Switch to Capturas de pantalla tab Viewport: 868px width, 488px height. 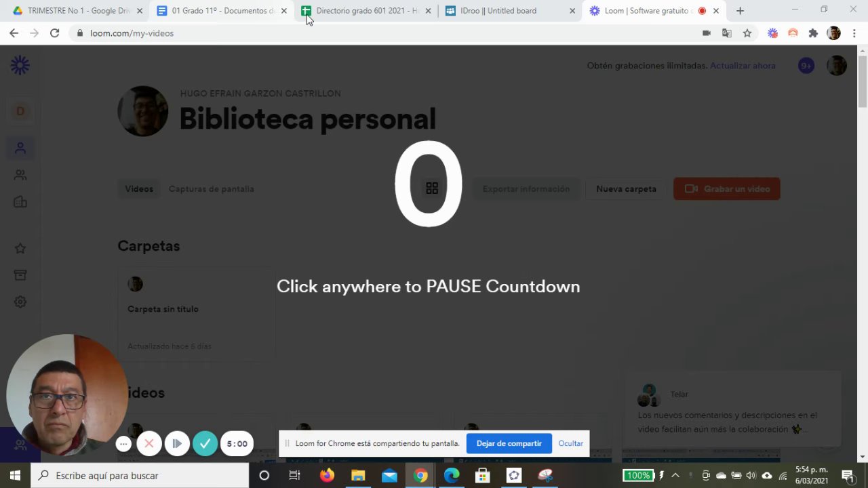click(212, 189)
